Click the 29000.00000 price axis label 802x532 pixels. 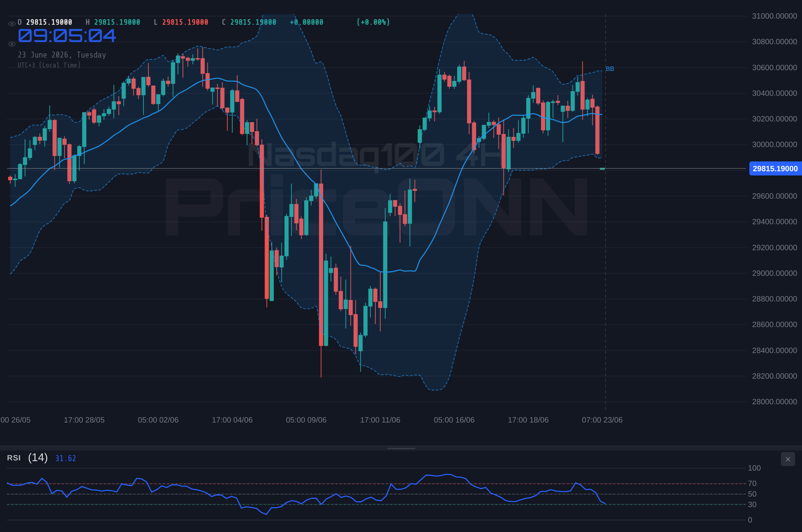coord(775,273)
